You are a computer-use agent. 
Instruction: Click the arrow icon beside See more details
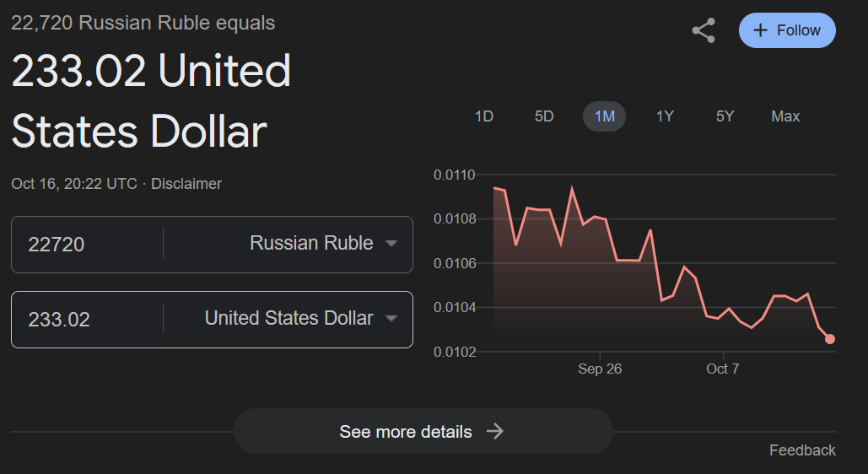pos(495,432)
